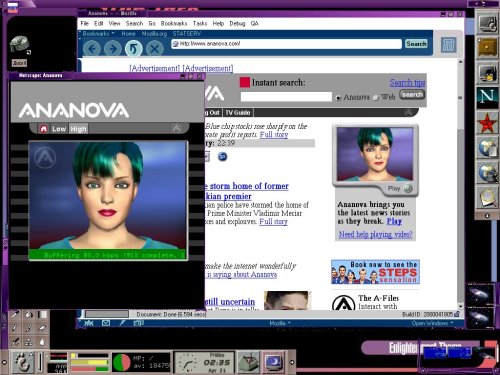Click the dock's bottom expander arrow
Screen dimensions: 500x375
[x=487, y=216]
